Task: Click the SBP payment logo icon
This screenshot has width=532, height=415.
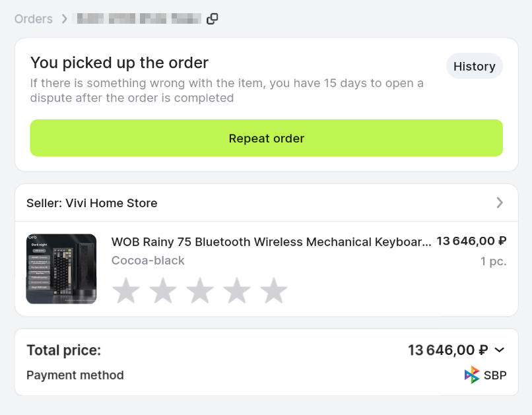Action: pos(472,375)
